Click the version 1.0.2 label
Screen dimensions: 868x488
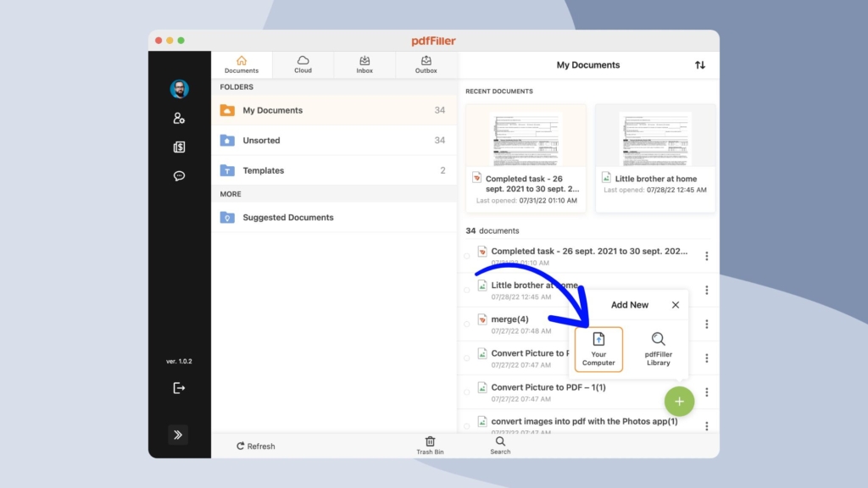(x=179, y=361)
